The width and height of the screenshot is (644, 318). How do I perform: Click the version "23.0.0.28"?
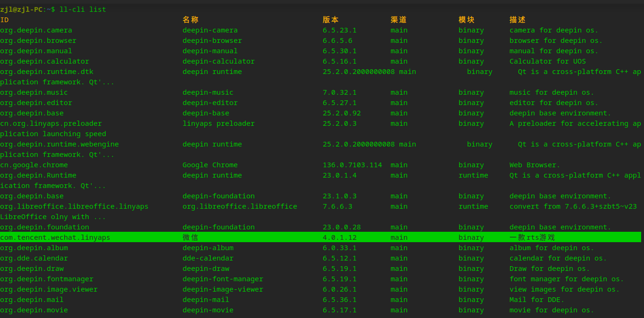click(x=342, y=227)
